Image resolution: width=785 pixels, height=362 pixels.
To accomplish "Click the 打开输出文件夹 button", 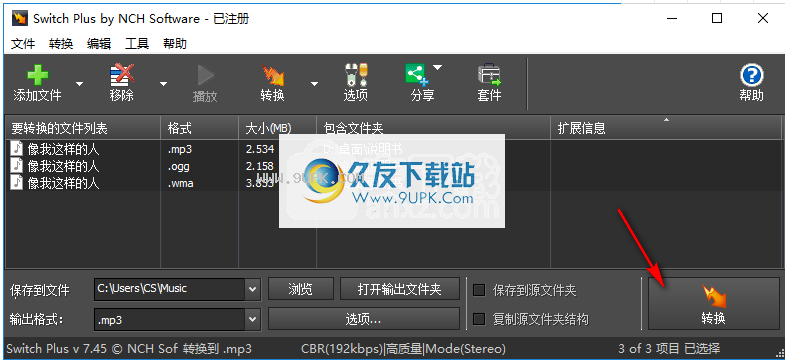I will tap(400, 289).
